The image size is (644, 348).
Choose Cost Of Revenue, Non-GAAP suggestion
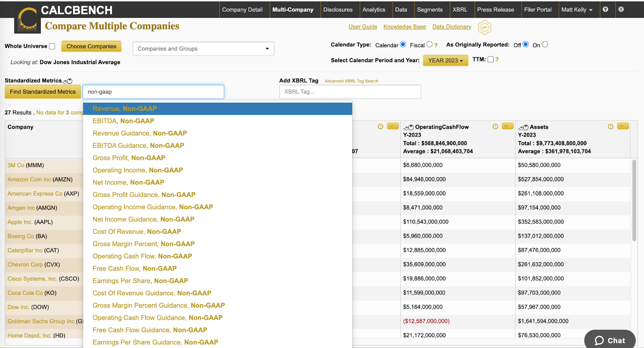pyautogui.click(x=217, y=232)
